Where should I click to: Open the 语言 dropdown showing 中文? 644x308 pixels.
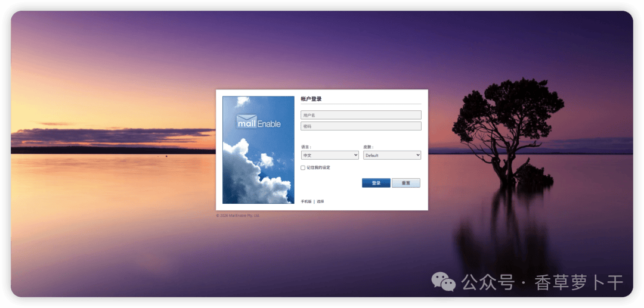click(330, 155)
